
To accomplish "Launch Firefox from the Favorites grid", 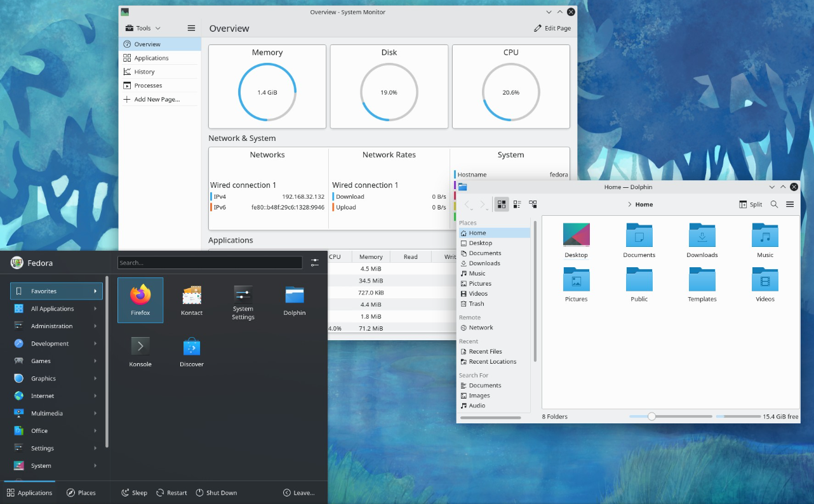I will [140, 299].
